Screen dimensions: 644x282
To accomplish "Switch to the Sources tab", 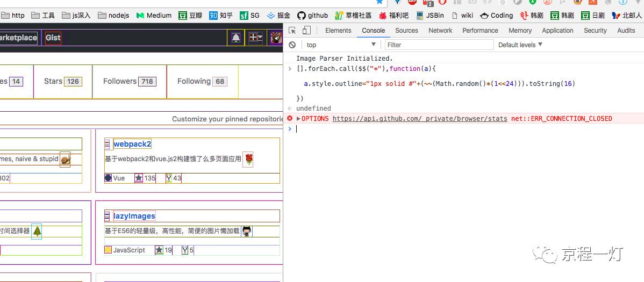I will [x=406, y=31].
